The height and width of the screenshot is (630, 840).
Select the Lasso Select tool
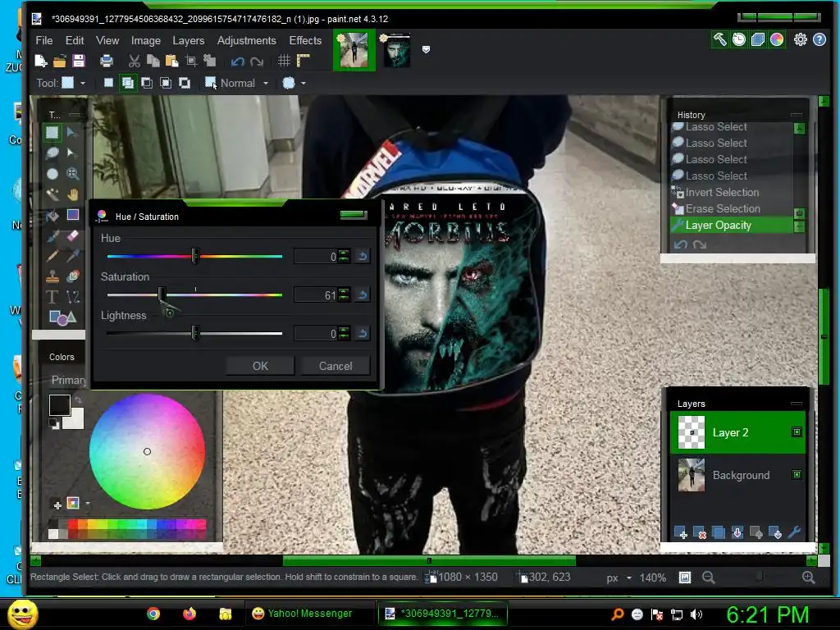point(52,153)
